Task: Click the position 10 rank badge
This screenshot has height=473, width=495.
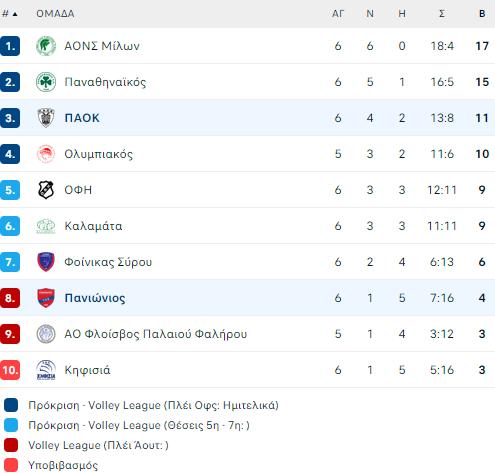Action: point(10,370)
